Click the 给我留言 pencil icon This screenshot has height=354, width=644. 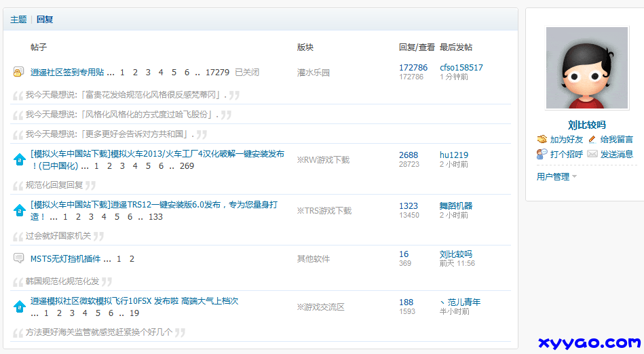pyautogui.click(x=592, y=139)
